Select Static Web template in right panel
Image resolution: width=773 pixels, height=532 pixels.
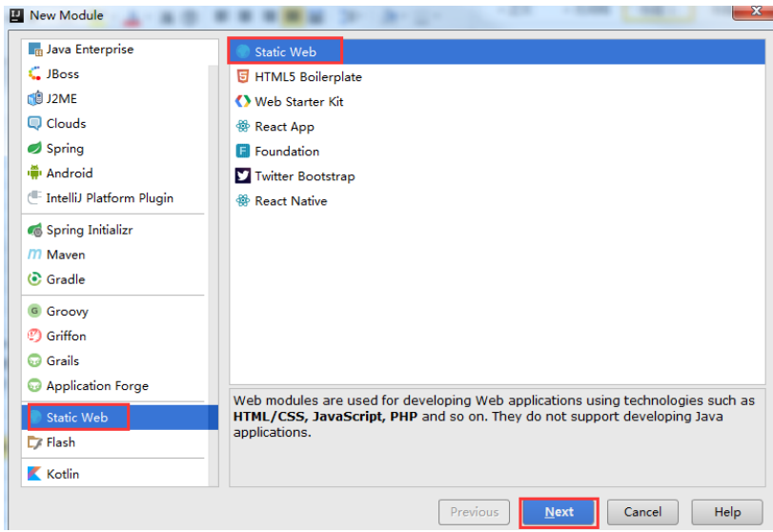[498, 51]
